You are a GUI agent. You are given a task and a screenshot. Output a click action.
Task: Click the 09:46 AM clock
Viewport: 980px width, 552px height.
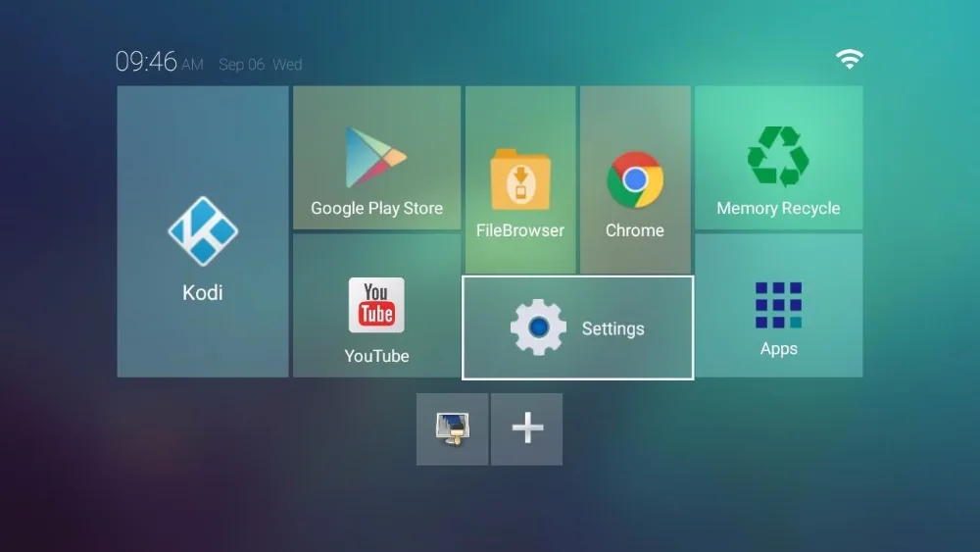(x=160, y=62)
